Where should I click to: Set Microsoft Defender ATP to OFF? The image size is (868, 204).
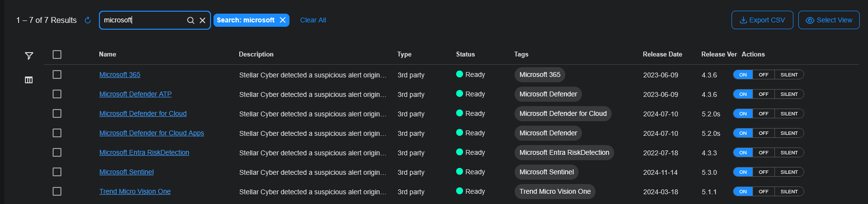coord(763,94)
